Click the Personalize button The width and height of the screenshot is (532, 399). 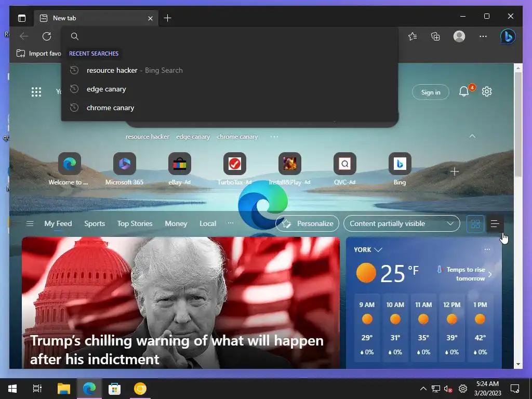click(308, 223)
